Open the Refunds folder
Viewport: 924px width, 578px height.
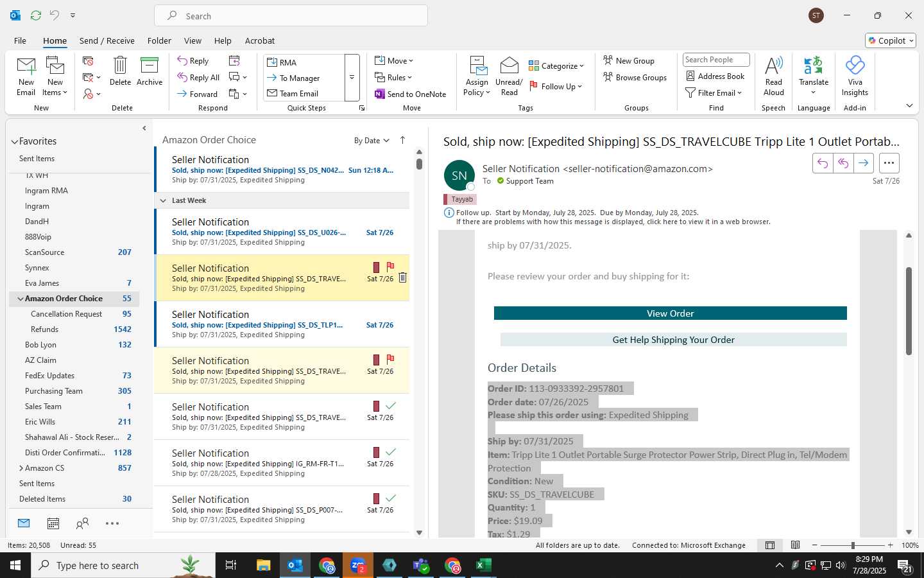coord(74,329)
